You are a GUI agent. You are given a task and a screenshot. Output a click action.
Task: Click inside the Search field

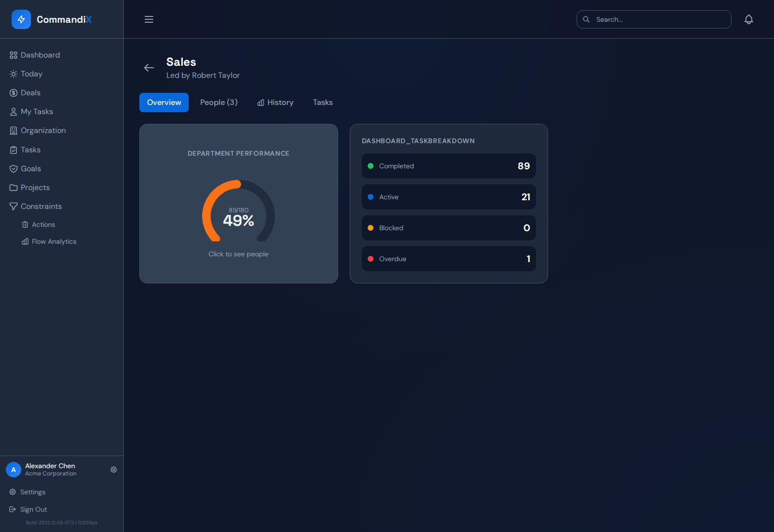[654, 19]
